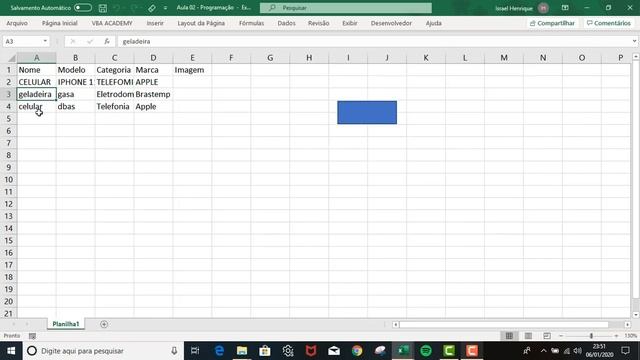
Task: Open the Arquivo tab
Action: 17,23
